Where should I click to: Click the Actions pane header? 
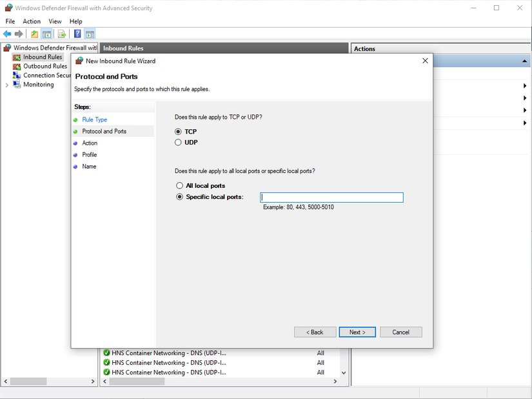point(440,48)
